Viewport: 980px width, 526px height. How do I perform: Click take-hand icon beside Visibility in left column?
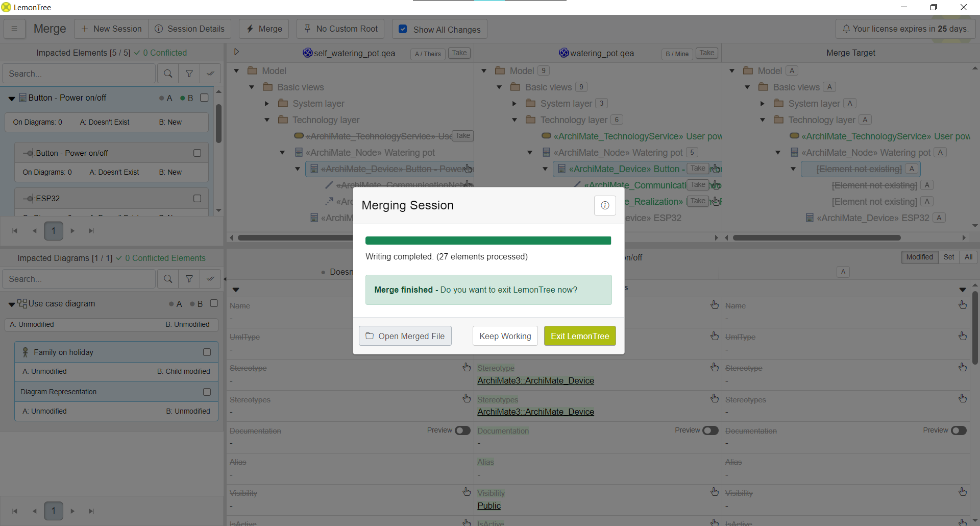point(467,492)
